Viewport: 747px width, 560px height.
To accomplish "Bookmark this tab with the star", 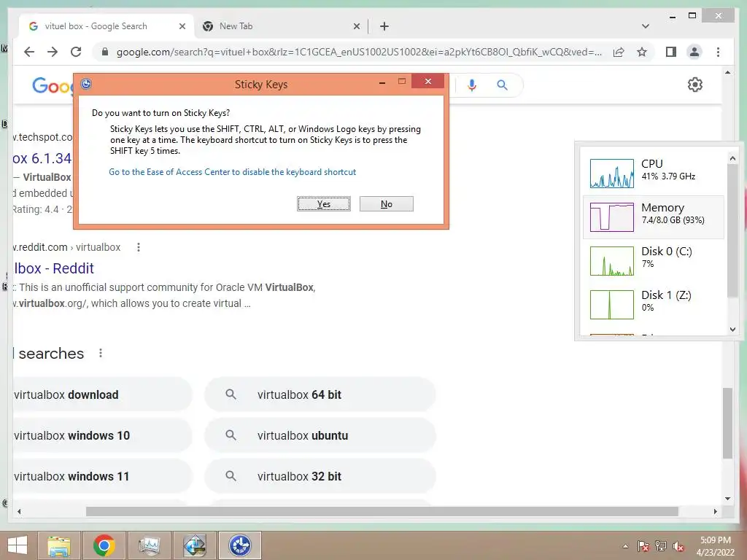I will pyautogui.click(x=642, y=52).
